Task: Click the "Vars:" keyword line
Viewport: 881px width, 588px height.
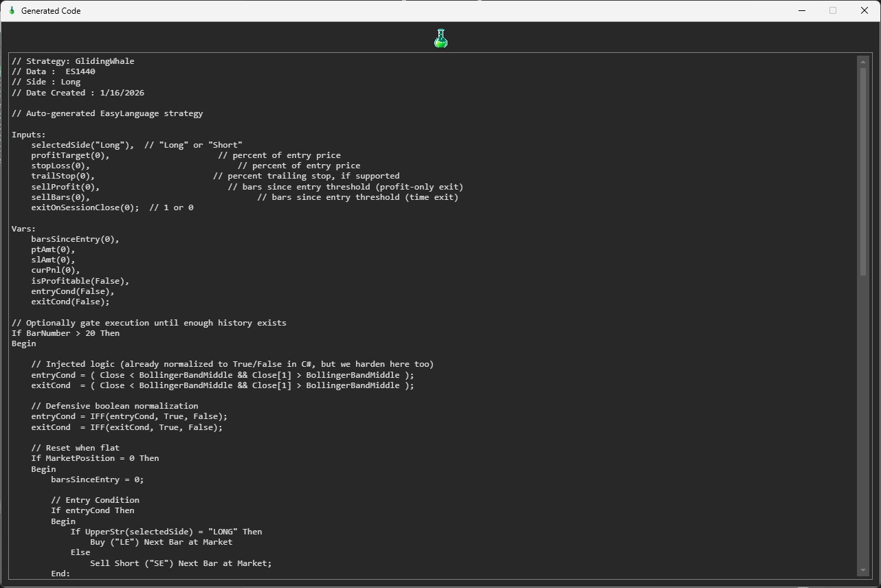Action: click(x=24, y=229)
